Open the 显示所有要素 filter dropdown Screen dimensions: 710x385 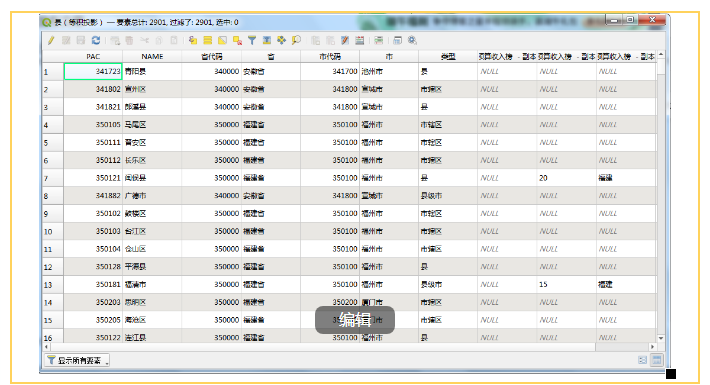[77, 361]
